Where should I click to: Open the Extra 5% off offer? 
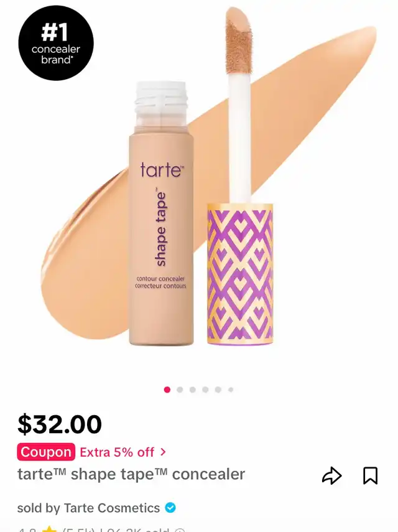(x=117, y=452)
